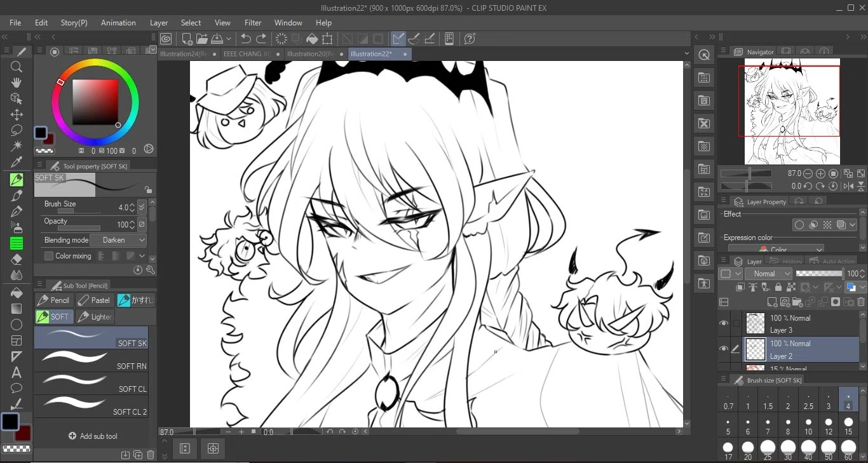Switch to the Pastel sub tool tab
Viewport: 868px width, 463px height.
95,300
